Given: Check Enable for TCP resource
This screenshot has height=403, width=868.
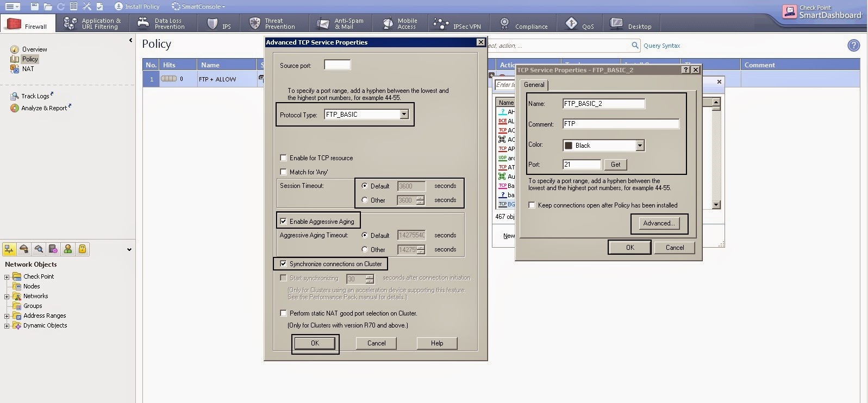Looking at the screenshot, I should pyautogui.click(x=283, y=158).
